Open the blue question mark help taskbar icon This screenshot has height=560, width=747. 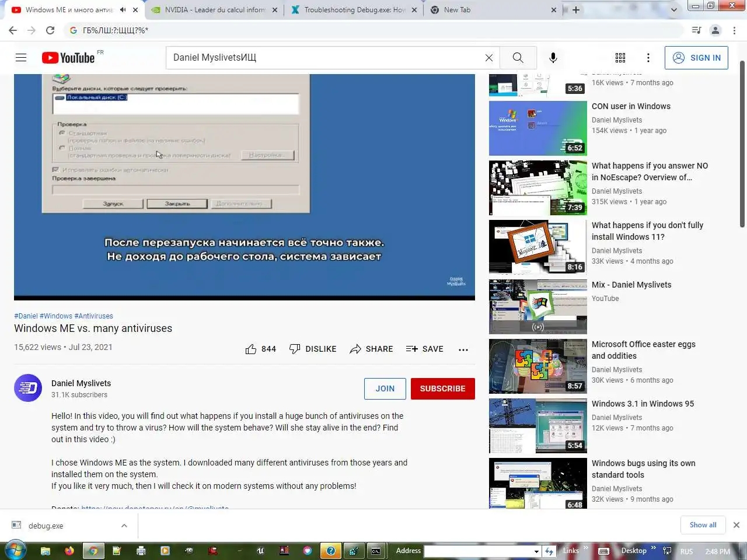tap(331, 550)
